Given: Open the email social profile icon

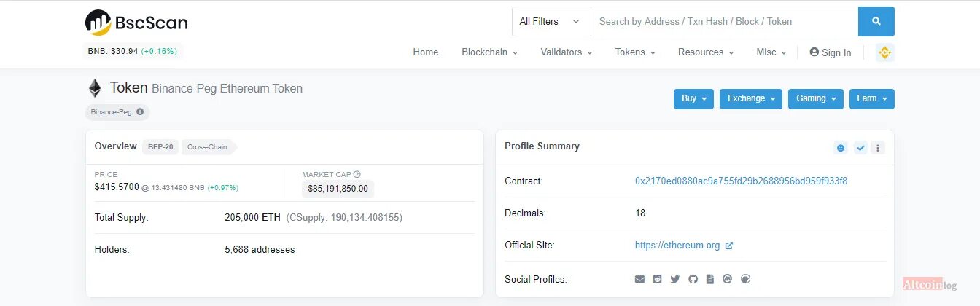Looking at the screenshot, I should point(639,279).
